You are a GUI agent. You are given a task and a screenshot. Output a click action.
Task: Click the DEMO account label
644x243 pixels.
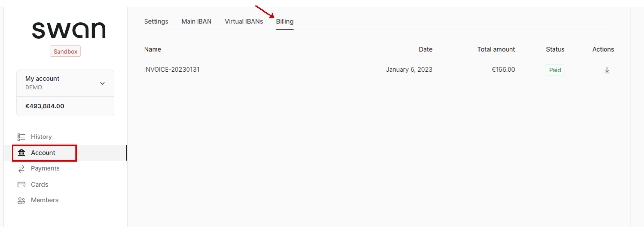pos(34,87)
